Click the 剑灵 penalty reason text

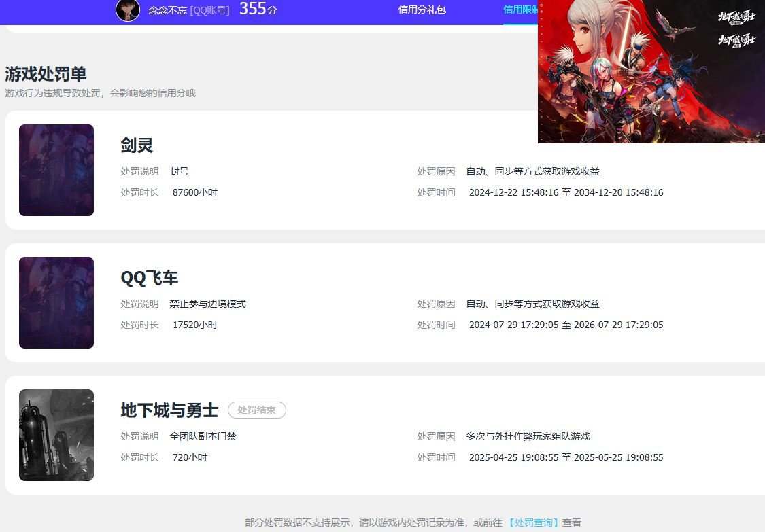pyautogui.click(x=532, y=172)
